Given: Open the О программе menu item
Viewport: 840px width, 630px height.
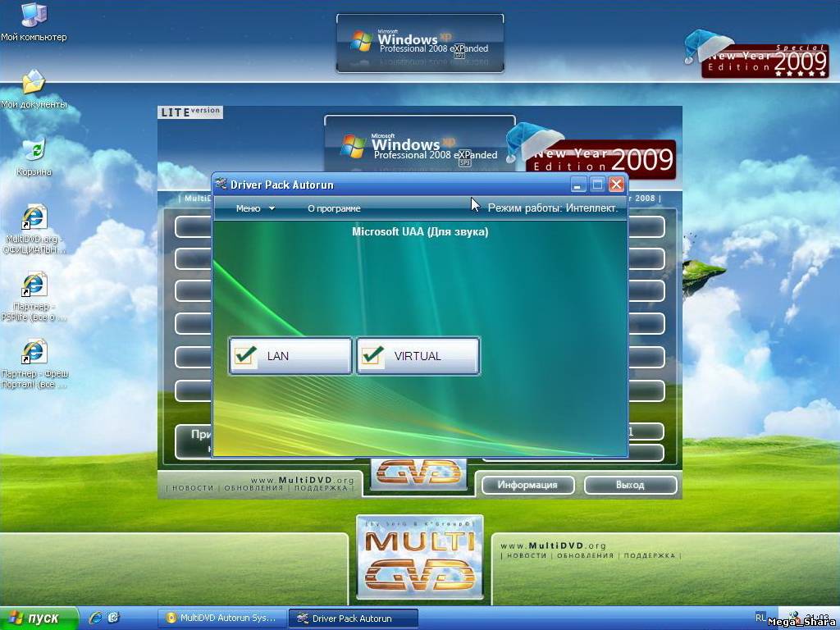Looking at the screenshot, I should pyautogui.click(x=334, y=208).
